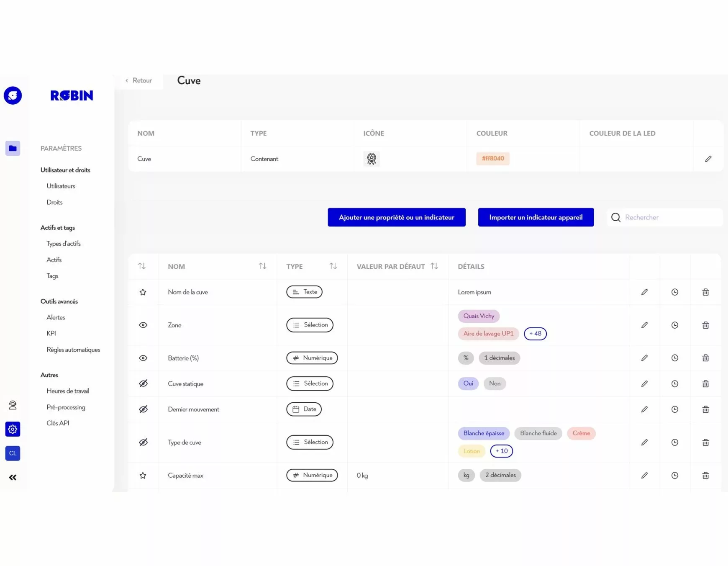Screen dimensions: 728x566
Task: Toggle visibility eye for Zone property
Action: tap(143, 325)
